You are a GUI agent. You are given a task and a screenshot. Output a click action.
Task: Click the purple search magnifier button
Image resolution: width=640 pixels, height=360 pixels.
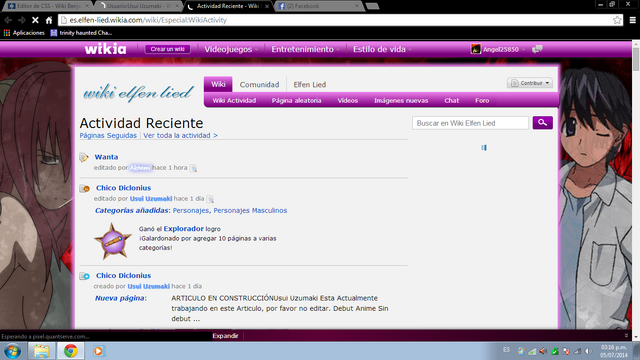(x=542, y=122)
